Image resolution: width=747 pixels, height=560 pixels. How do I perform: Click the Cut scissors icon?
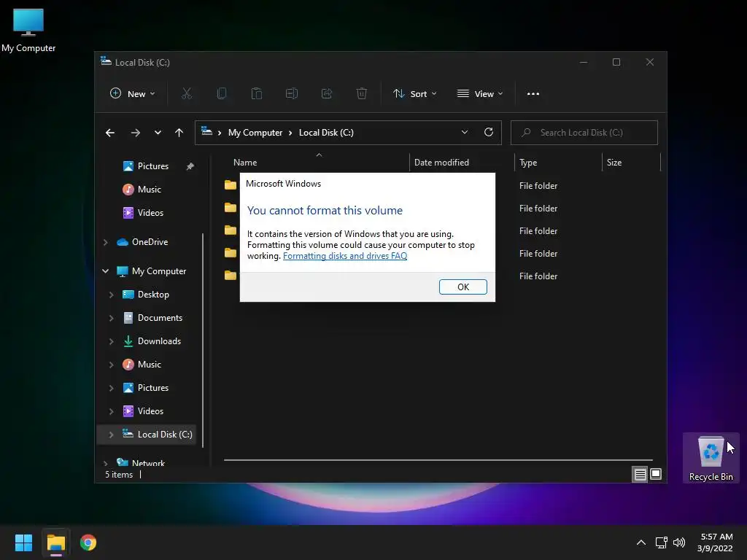[186, 94]
